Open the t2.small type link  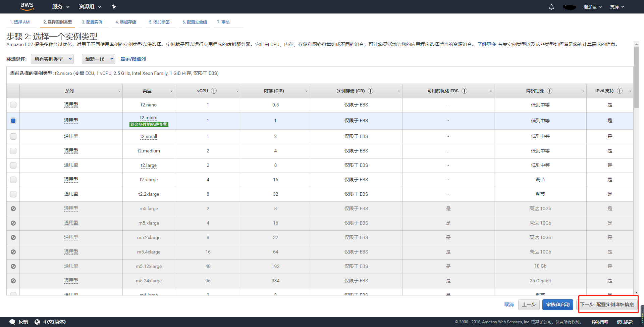[x=149, y=137]
